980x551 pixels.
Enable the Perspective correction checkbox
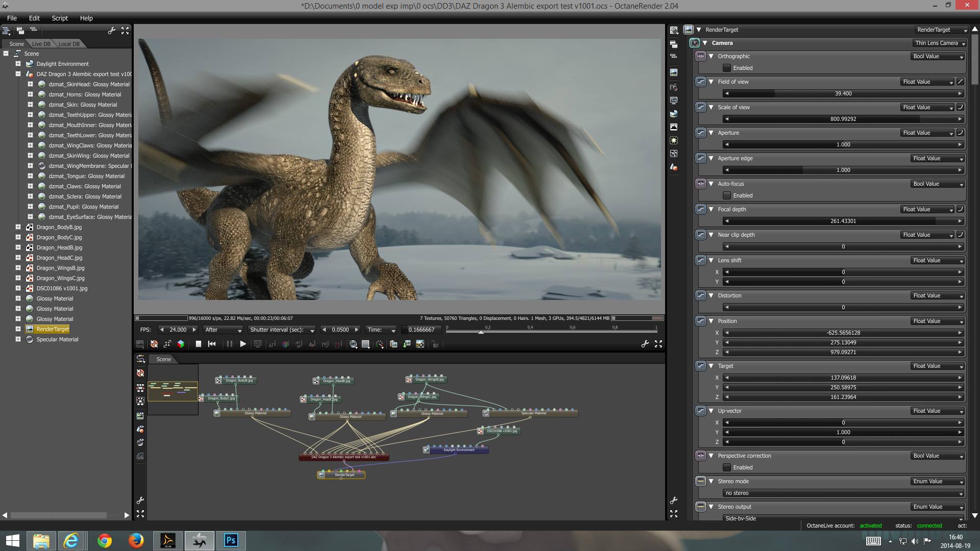click(727, 467)
